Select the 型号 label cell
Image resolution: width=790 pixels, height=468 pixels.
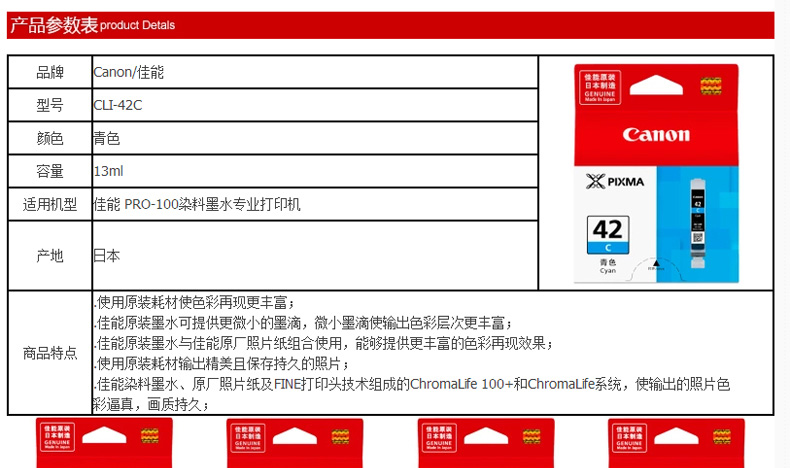[x=50, y=105]
